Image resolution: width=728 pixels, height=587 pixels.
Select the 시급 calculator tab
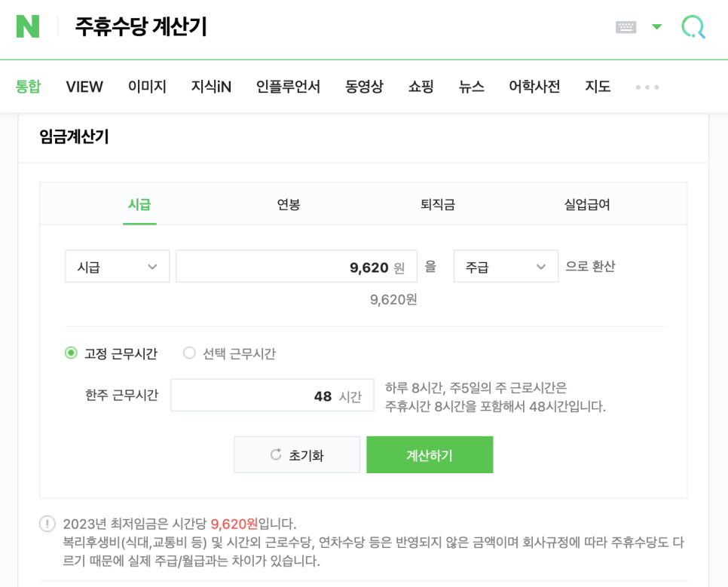(x=139, y=204)
